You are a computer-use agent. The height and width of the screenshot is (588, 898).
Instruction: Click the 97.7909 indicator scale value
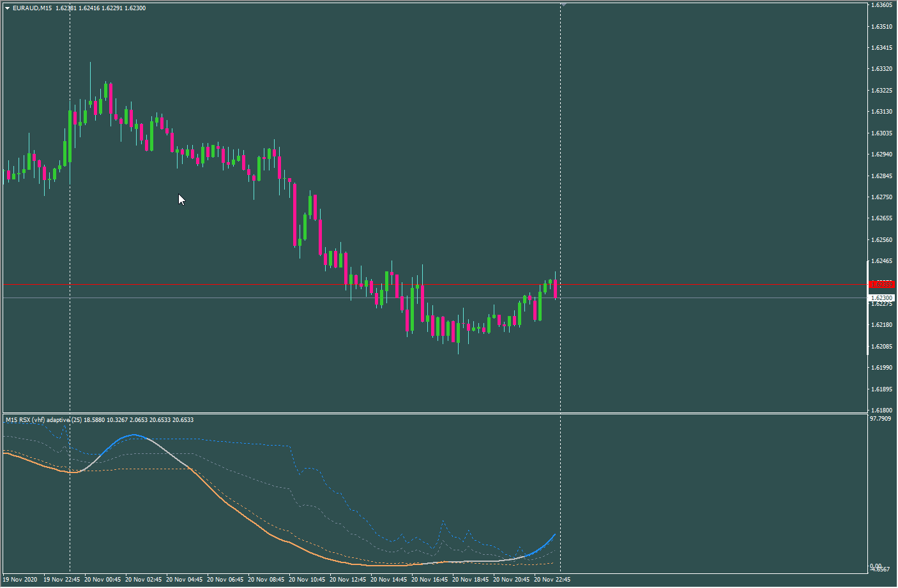pos(881,419)
